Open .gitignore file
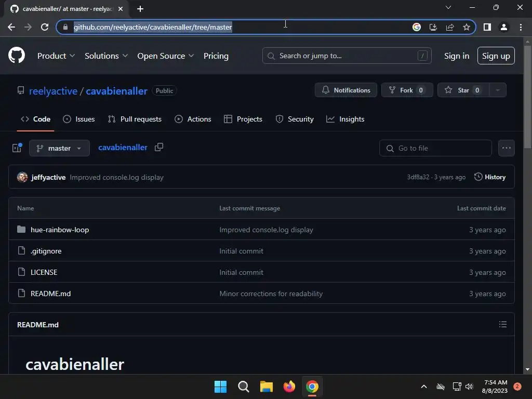Screen dimensions: 532x399 [46, 251]
